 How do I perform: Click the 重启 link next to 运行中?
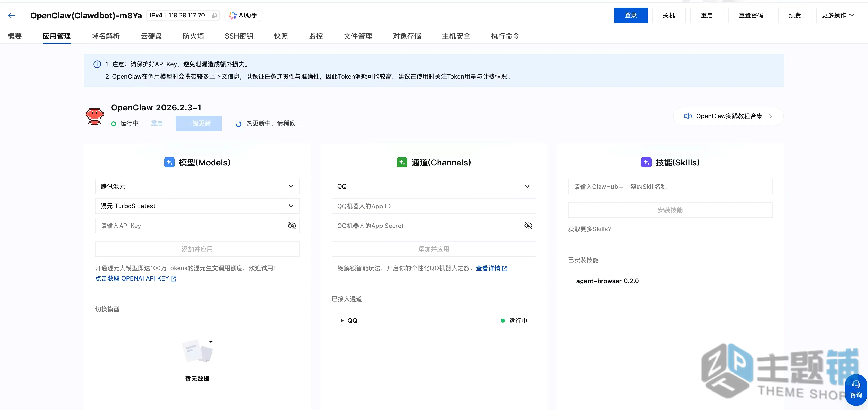157,124
